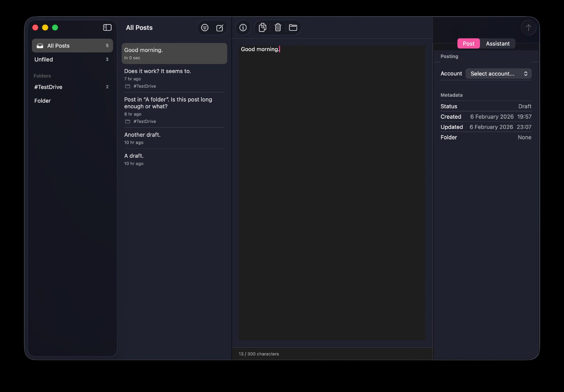Open the Select account dropdown
The height and width of the screenshot is (392, 564).
tap(498, 74)
